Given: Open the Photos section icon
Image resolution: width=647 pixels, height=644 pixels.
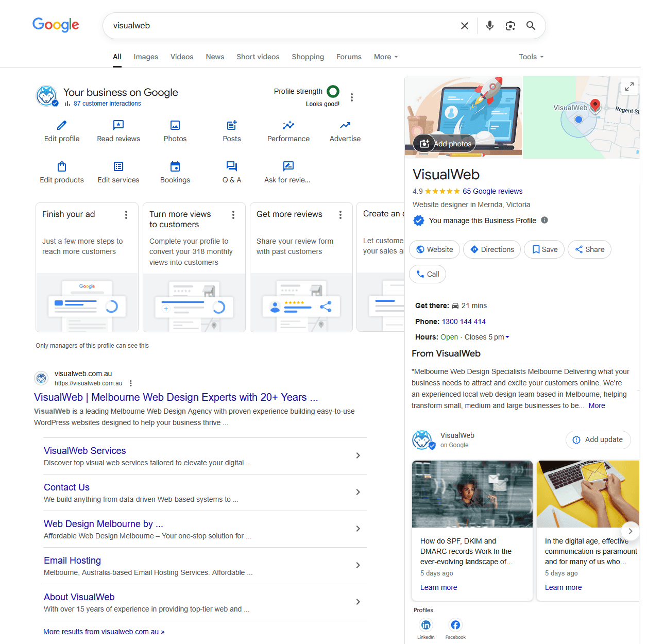Looking at the screenshot, I should click(175, 125).
